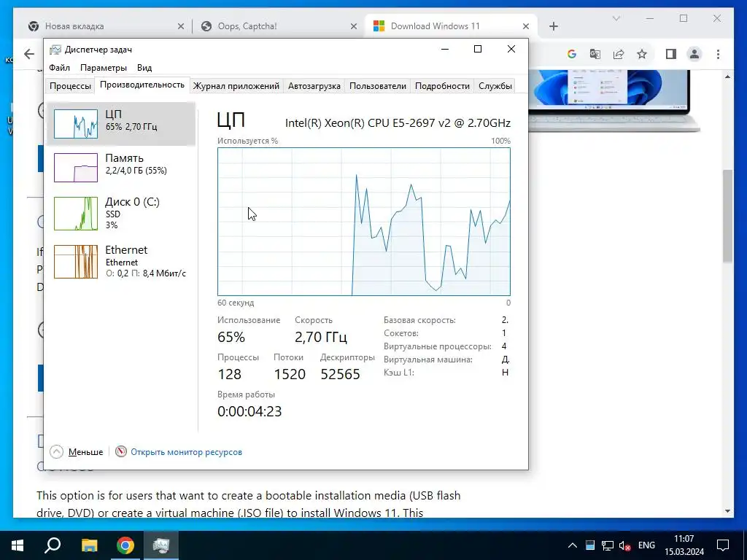Select the ЦП performance graph thumbnail
The height and width of the screenshot is (560, 747).
pyautogui.click(x=76, y=124)
